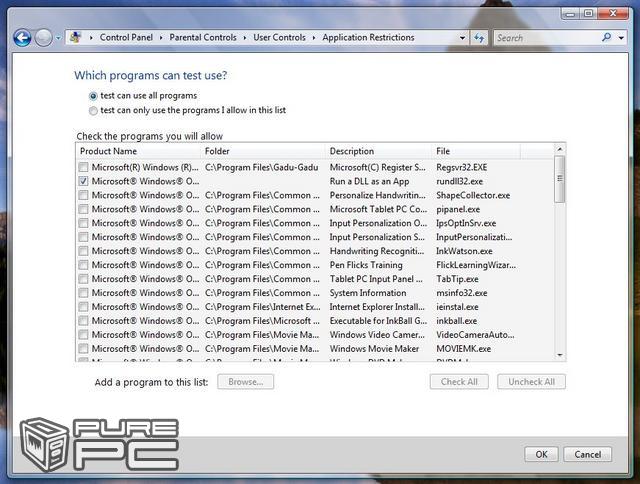Image resolution: width=640 pixels, height=484 pixels.
Task: Click the list scrollbar down arrow
Action: point(560,355)
